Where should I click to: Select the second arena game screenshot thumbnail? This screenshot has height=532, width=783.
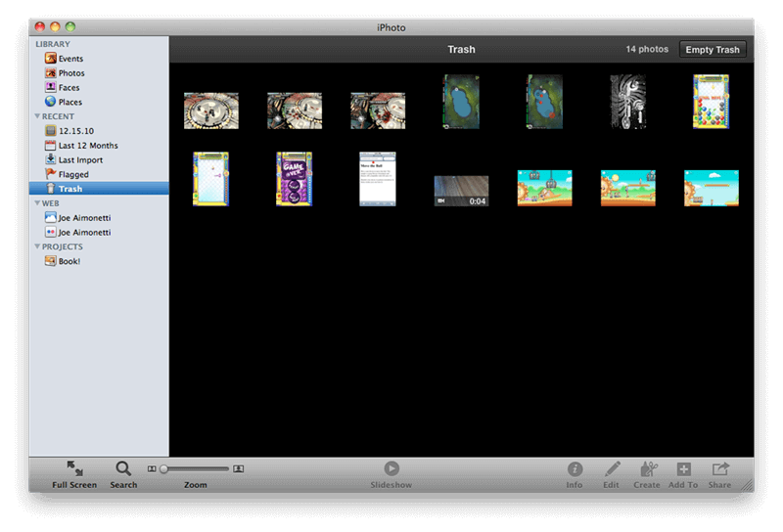[295, 111]
